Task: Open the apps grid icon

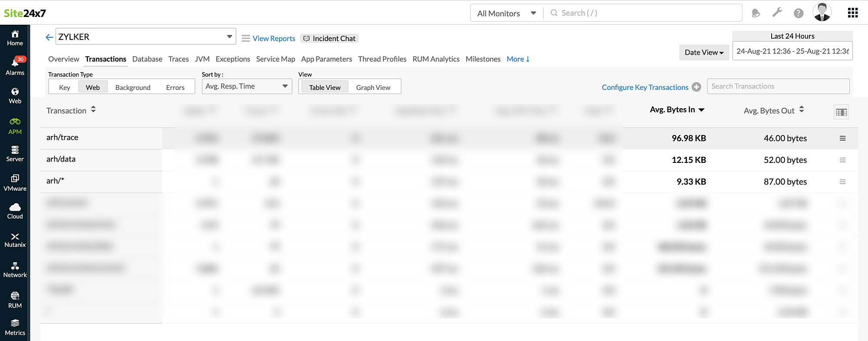Action: (x=852, y=13)
